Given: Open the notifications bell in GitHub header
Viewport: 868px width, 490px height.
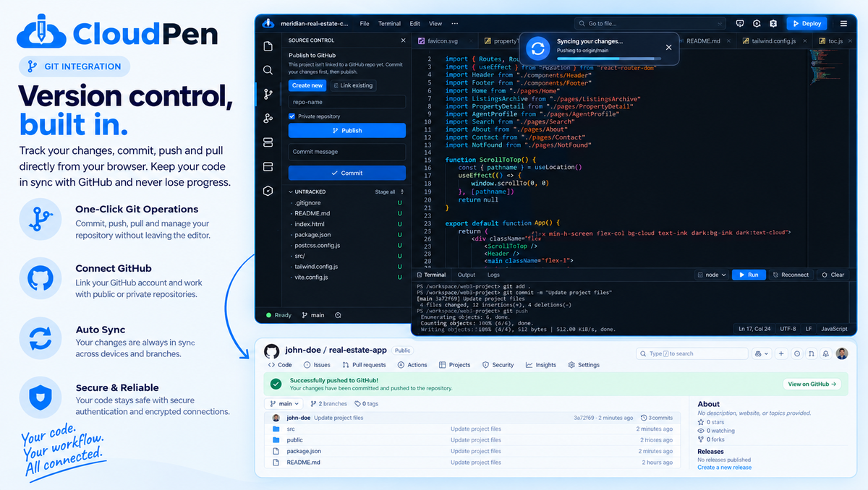Looking at the screenshot, I should [827, 353].
